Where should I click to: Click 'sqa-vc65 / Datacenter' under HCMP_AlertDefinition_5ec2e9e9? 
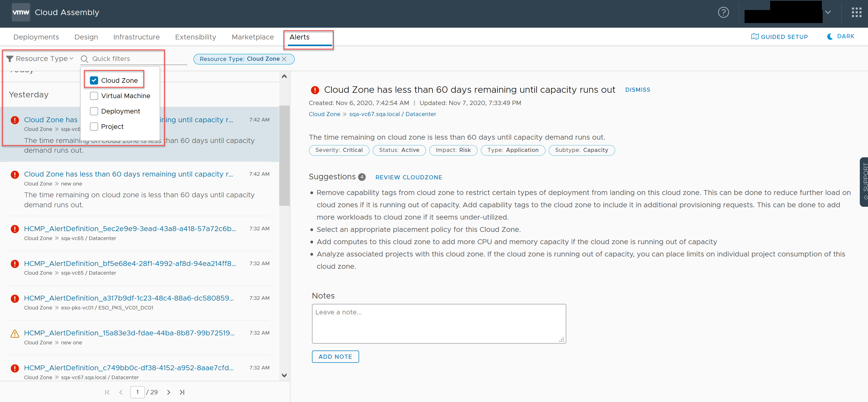[88, 238]
